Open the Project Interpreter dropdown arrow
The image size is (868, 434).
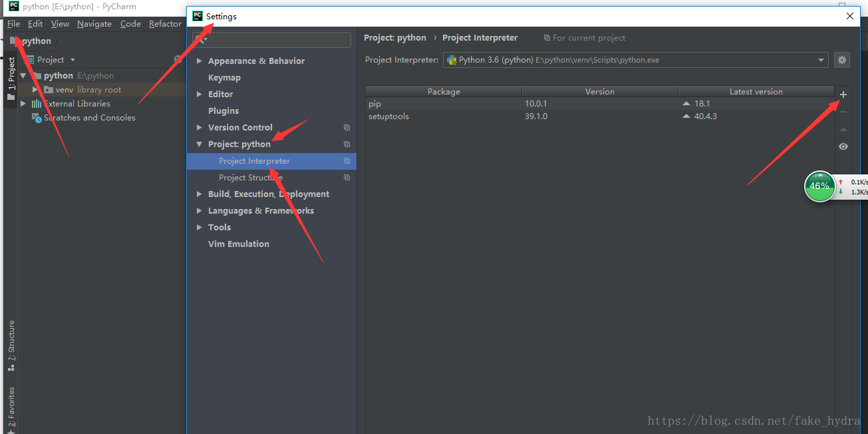[x=821, y=60]
